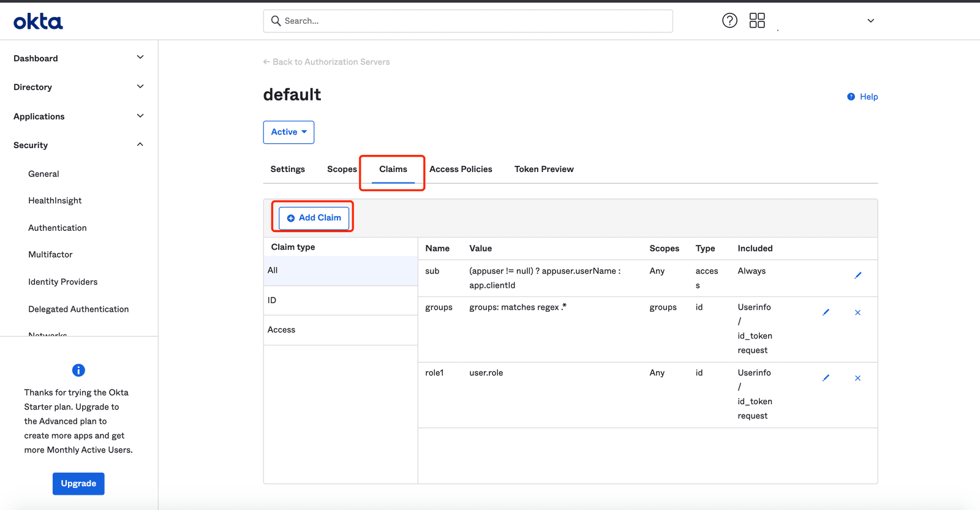980x510 pixels.
Task: Switch to the Settings tab
Action: click(x=287, y=169)
